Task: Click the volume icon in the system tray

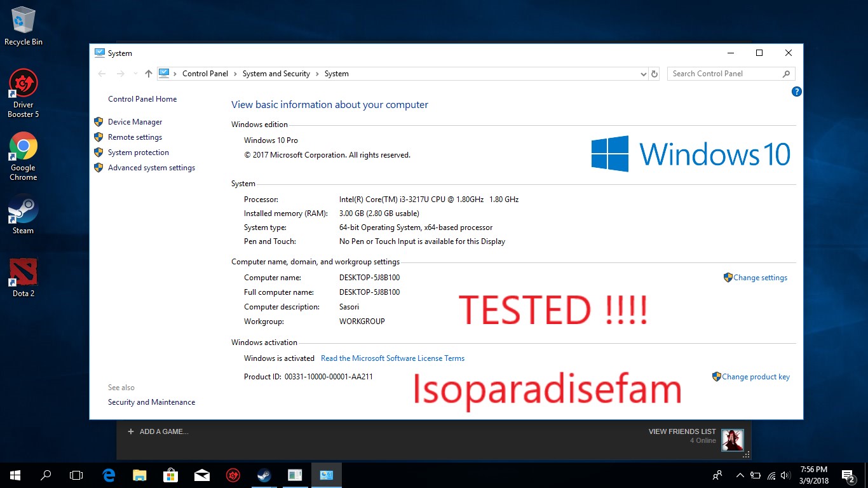Action: [784, 475]
